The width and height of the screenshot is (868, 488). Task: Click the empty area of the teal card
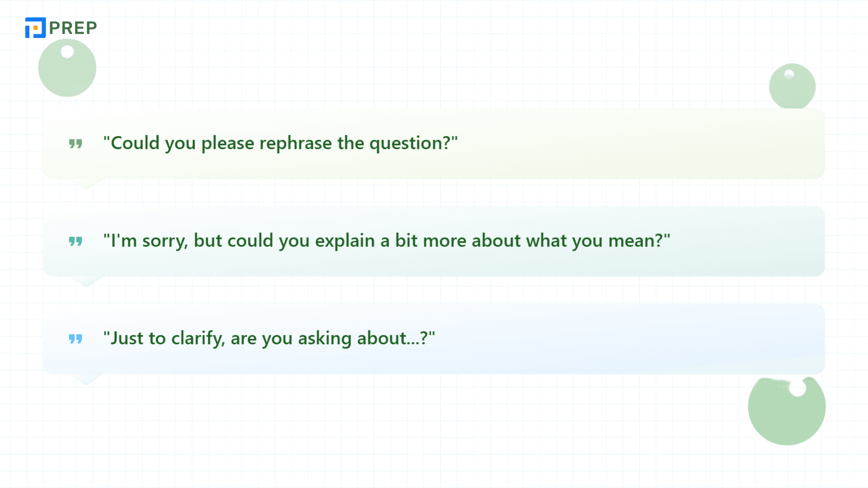(746, 241)
